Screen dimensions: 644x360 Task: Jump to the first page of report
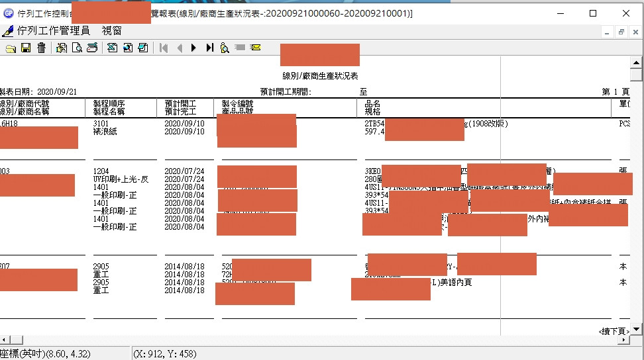[x=164, y=48]
